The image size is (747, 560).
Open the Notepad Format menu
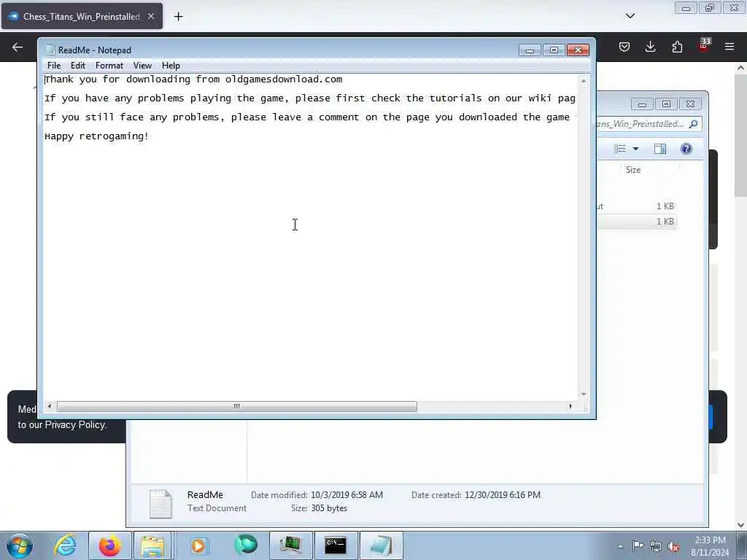[109, 65]
